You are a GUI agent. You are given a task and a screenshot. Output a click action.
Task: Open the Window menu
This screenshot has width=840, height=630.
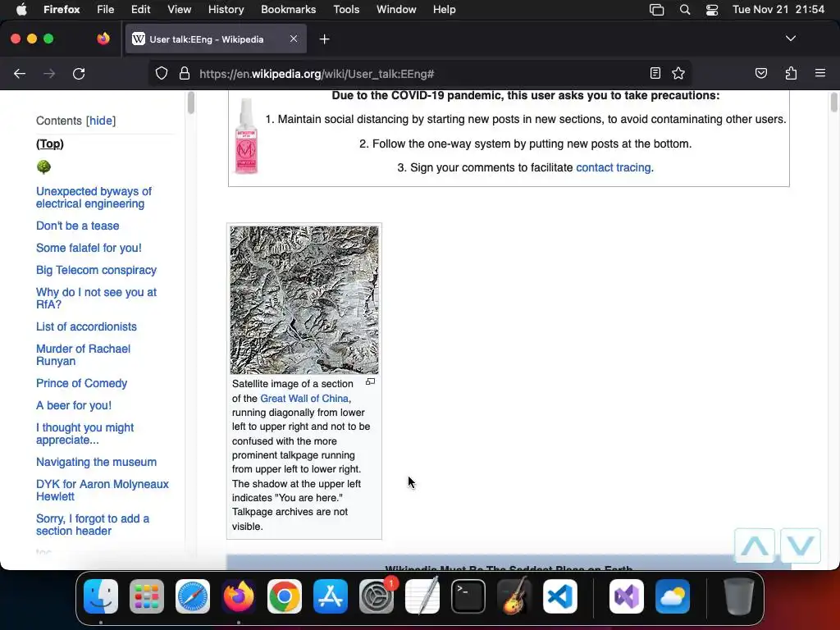(x=396, y=9)
